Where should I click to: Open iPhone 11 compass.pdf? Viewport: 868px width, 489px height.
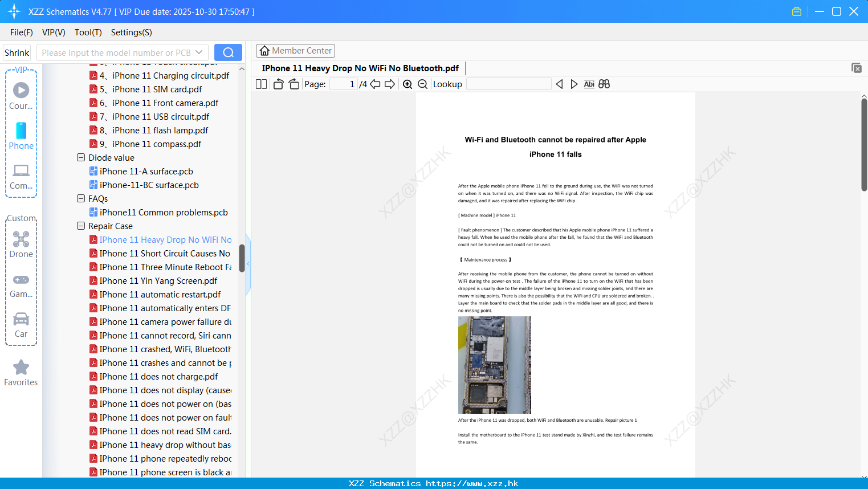[145, 144]
